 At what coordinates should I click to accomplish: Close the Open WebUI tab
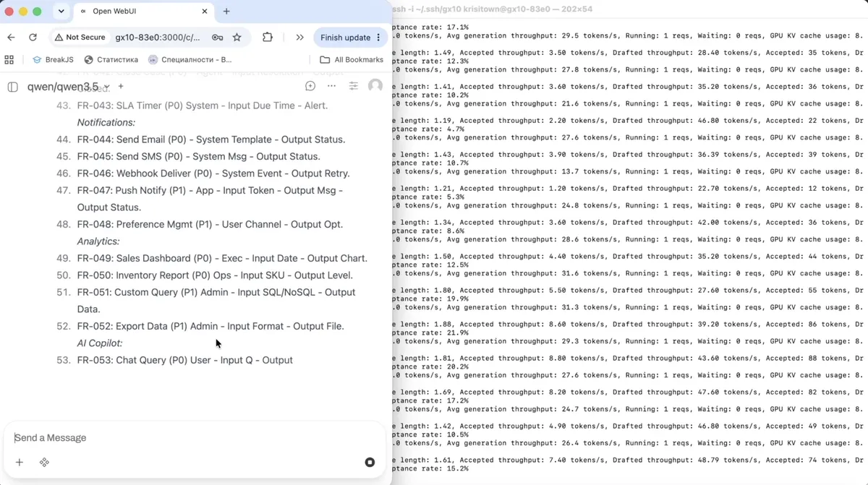click(205, 12)
